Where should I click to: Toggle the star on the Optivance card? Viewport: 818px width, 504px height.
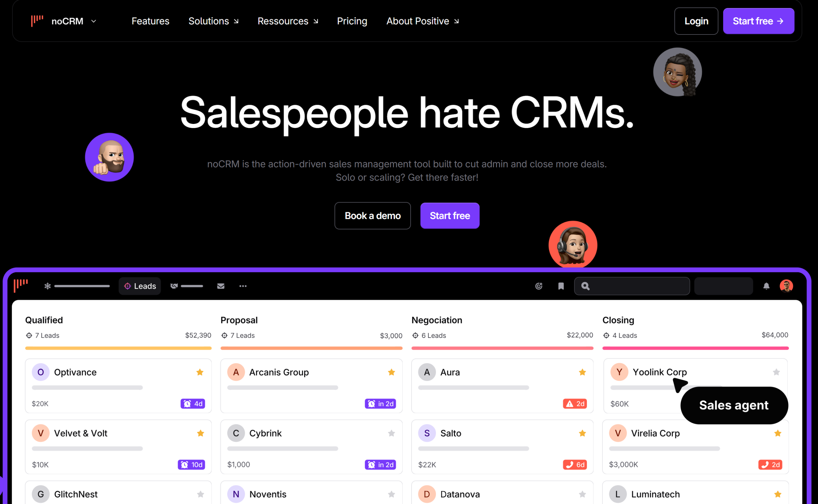200,372
